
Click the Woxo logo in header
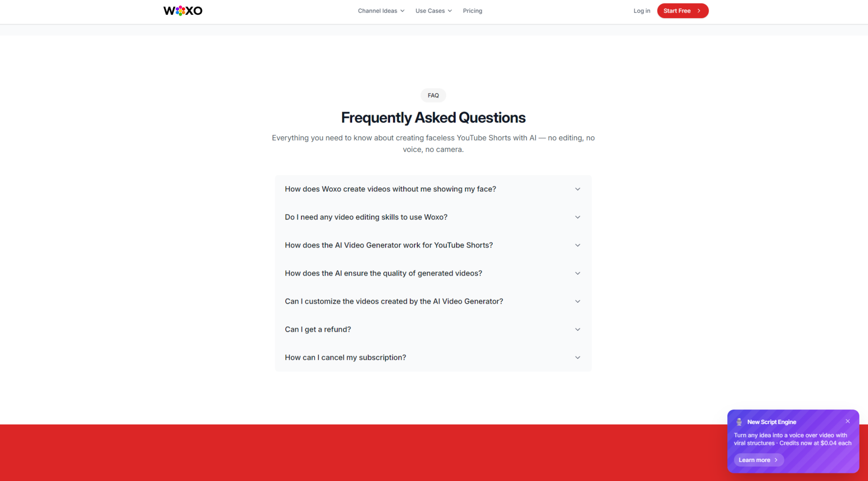coord(183,11)
